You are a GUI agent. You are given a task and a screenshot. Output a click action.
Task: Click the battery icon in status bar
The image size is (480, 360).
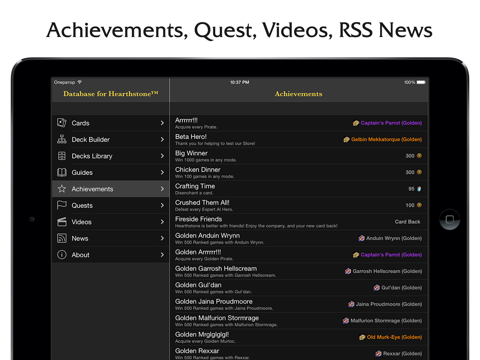pos(421,82)
